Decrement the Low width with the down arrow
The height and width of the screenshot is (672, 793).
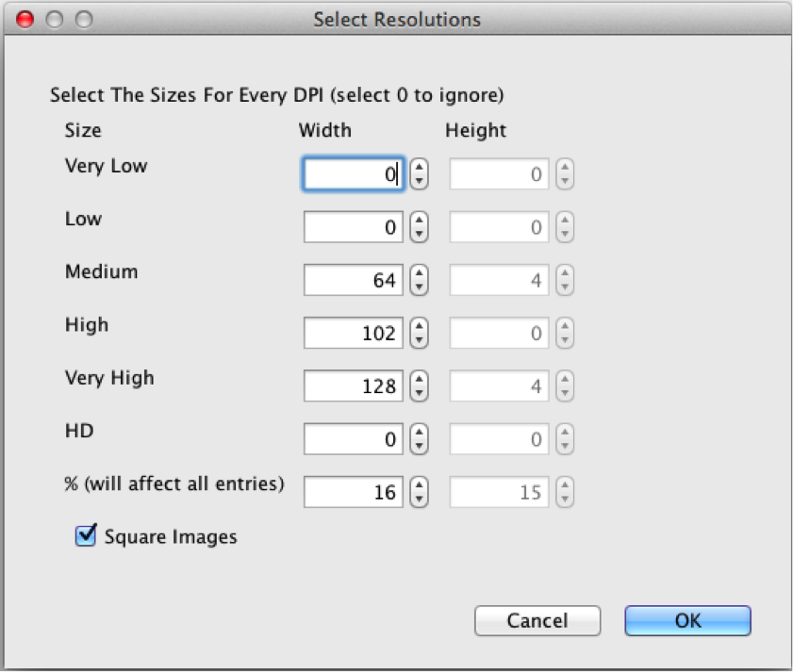pyautogui.click(x=417, y=232)
